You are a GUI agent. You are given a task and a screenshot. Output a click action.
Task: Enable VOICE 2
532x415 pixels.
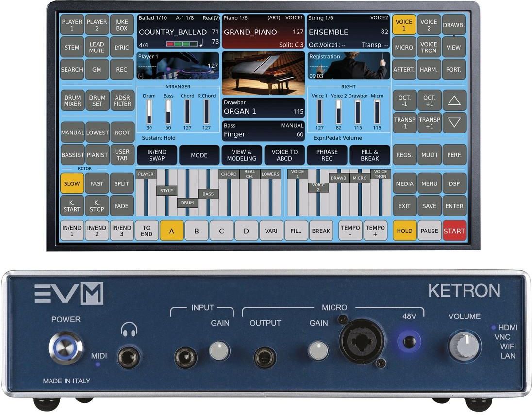(x=429, y=25)
